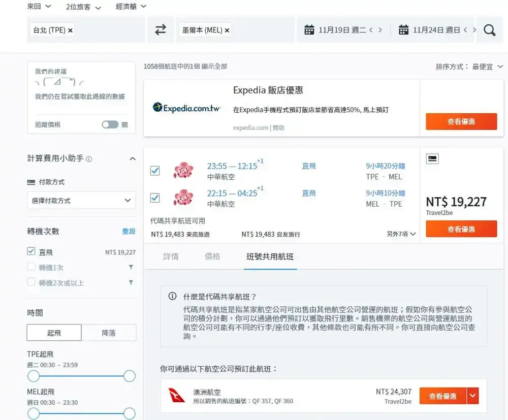
Task: Click MEL起飛 slider left handle
Action: [34, 413]
